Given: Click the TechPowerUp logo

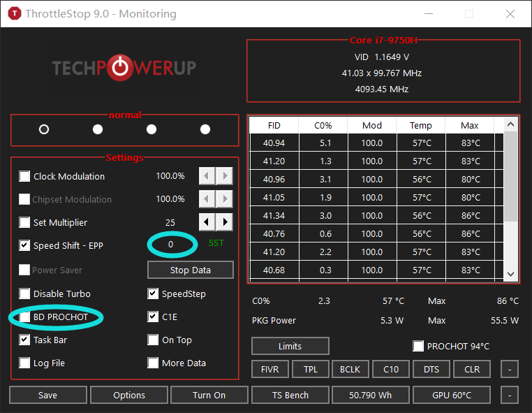Looking at the screenshot, I should click(124, 68).
